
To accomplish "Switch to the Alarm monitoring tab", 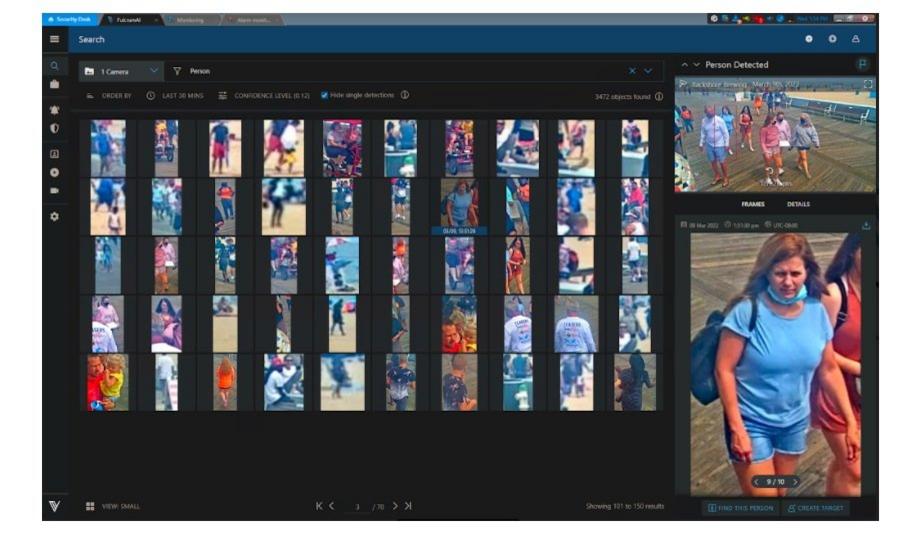I will [253, 20].
